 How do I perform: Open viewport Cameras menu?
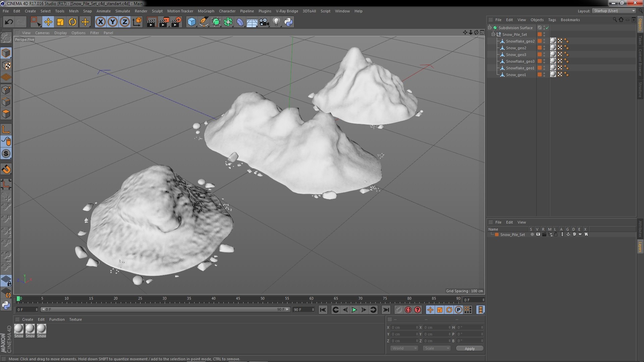[42, 33]
